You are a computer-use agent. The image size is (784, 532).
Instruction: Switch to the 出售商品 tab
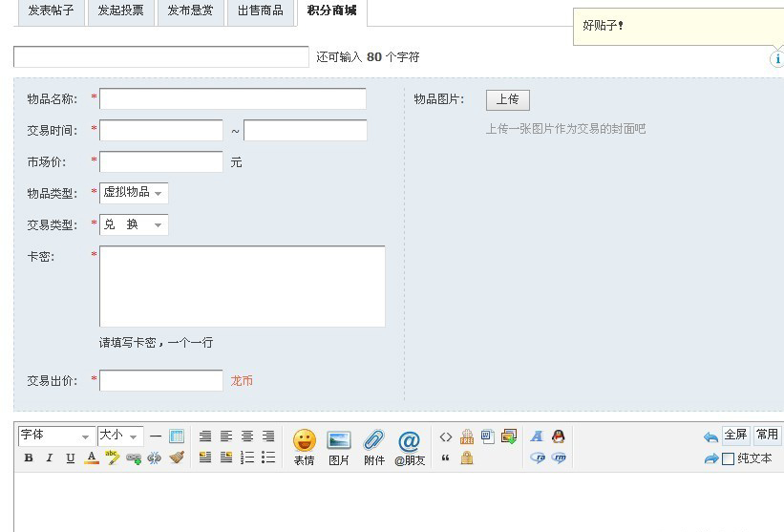pyautogui.click(x=261, y=11)
